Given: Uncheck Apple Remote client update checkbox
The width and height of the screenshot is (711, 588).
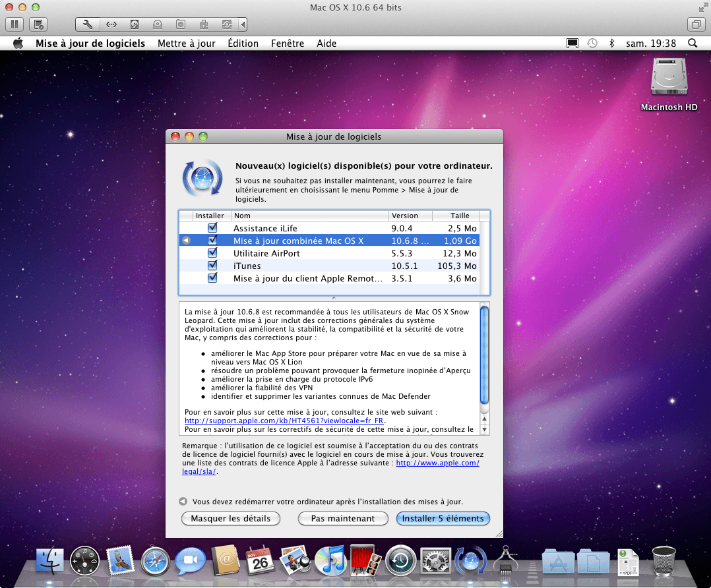Looking at the screenshot, I should pos(212,278).
